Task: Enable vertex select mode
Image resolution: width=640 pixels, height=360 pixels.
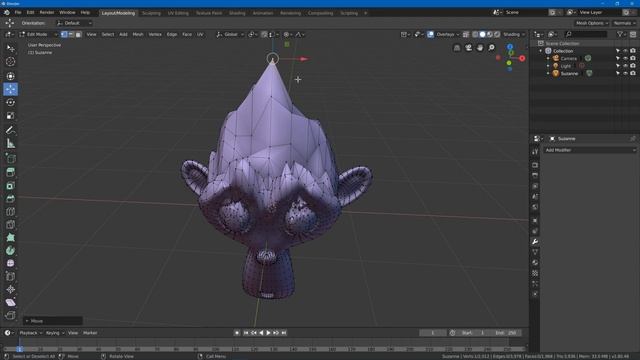Action: coord(64,34)
